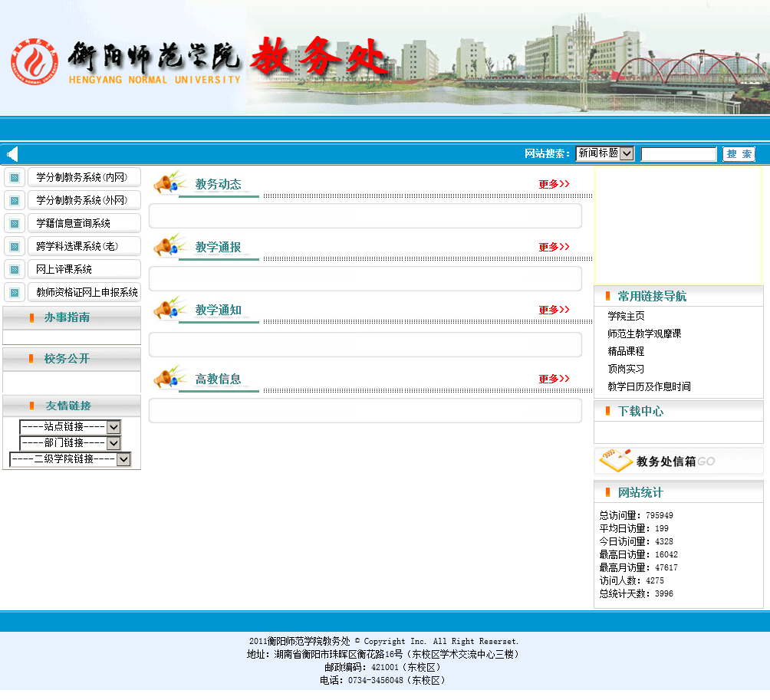Click the 教学通知 section title

coord(219,310)
